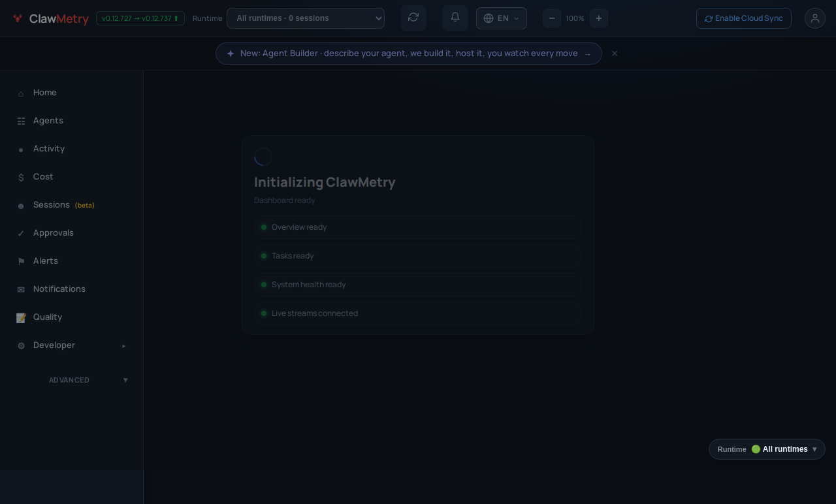The height and width of the screenshot is (504, 836).
Task: Click the Approvals checkmark icon
Action: point(21,234)
